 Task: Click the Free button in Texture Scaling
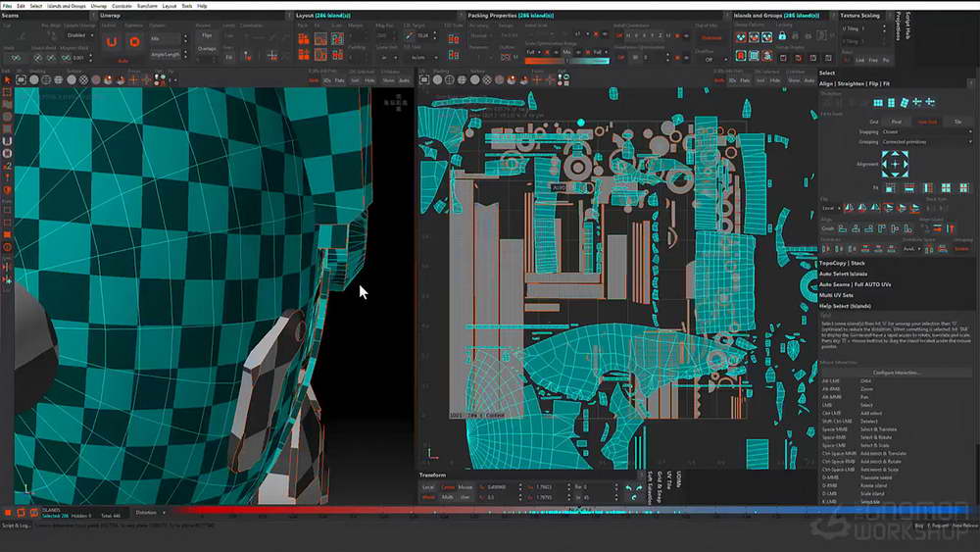pos(873,60)
